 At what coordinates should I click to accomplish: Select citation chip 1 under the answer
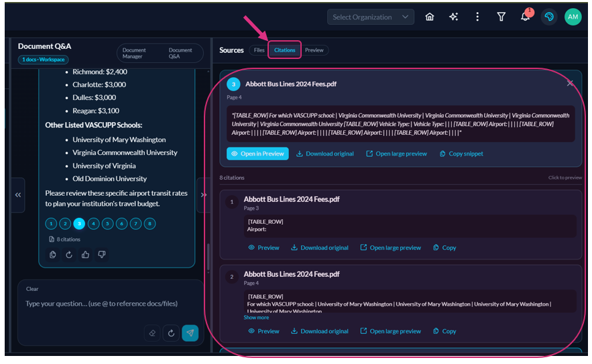point(51,223)
